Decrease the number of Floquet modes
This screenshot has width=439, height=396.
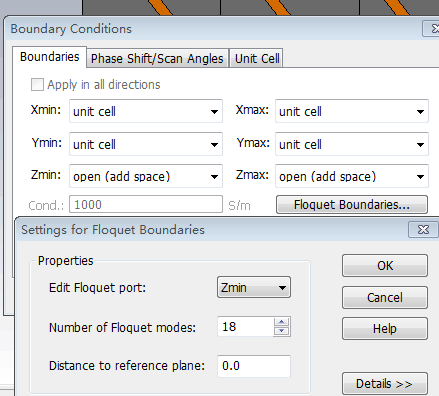tap(282, 331)
